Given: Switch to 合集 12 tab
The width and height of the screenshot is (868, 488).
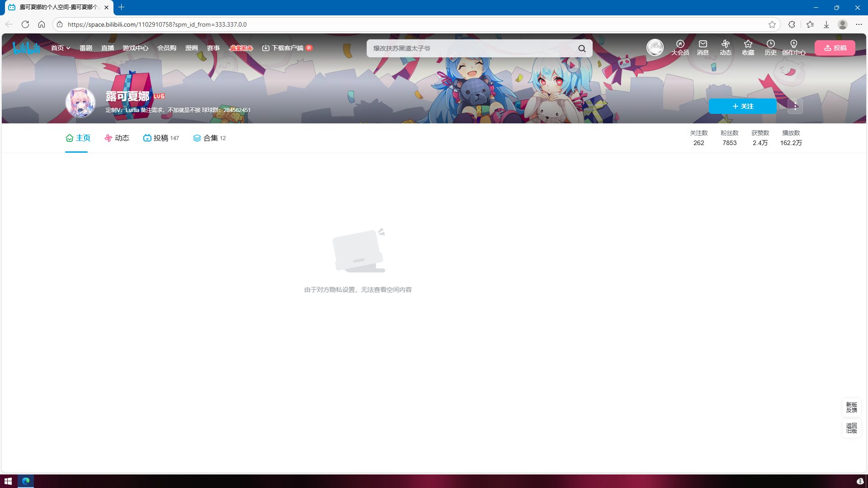Looking at the screenshot, I should [x=209, y=138].
